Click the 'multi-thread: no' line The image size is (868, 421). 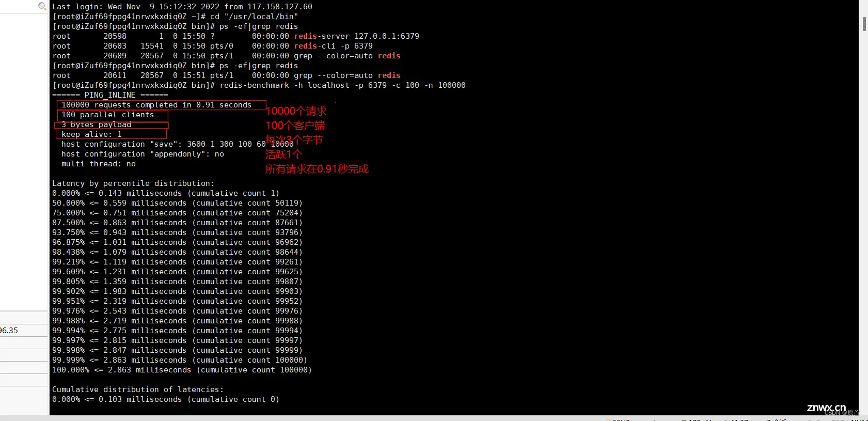coord(99,164)
